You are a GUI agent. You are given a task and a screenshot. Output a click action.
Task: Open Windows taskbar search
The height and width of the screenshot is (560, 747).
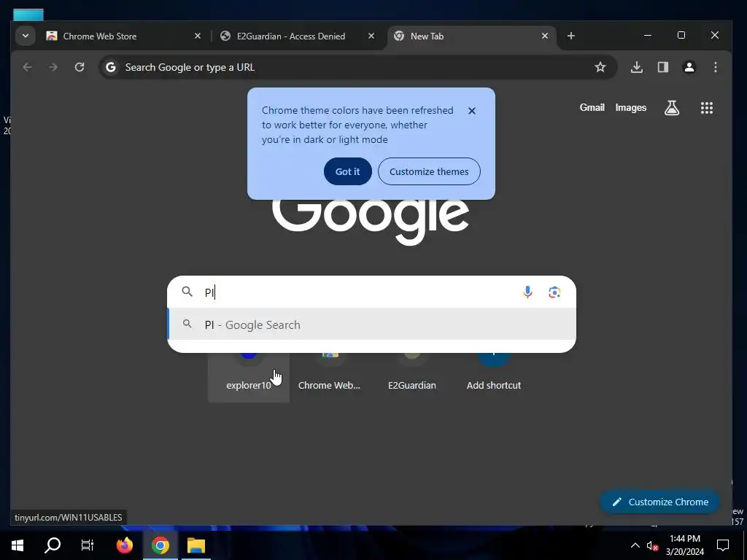pyautogui.click(x=53, y=545)
